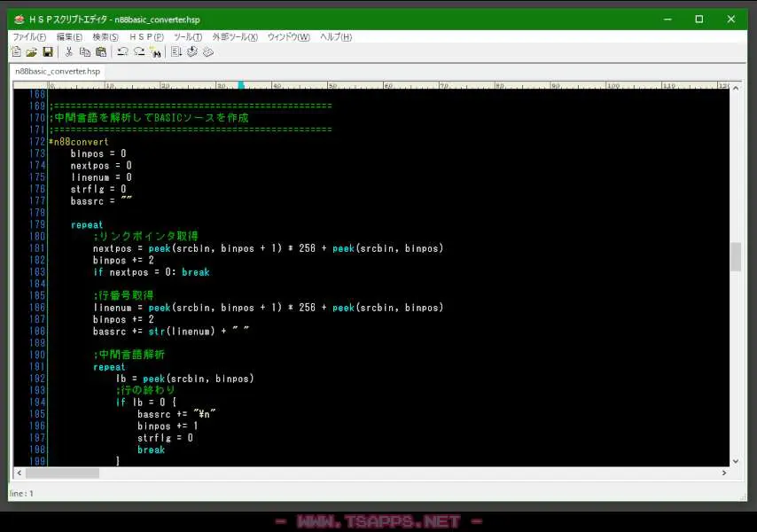Paste using the clipboard icon

coord(101,52)
